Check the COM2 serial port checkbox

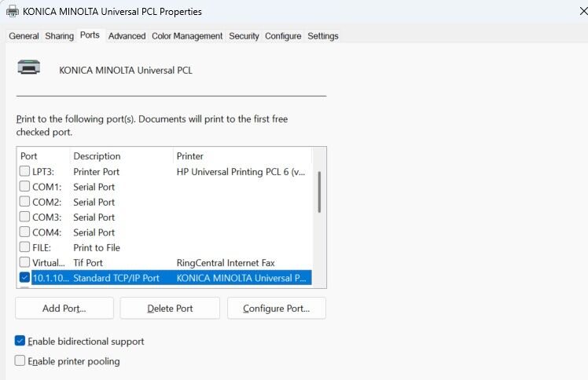(25, 202)
